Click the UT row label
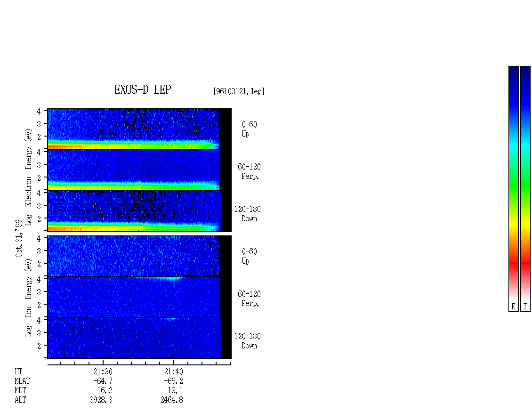The width and height of the screenshot is (532, 412). tap(19, 372)
